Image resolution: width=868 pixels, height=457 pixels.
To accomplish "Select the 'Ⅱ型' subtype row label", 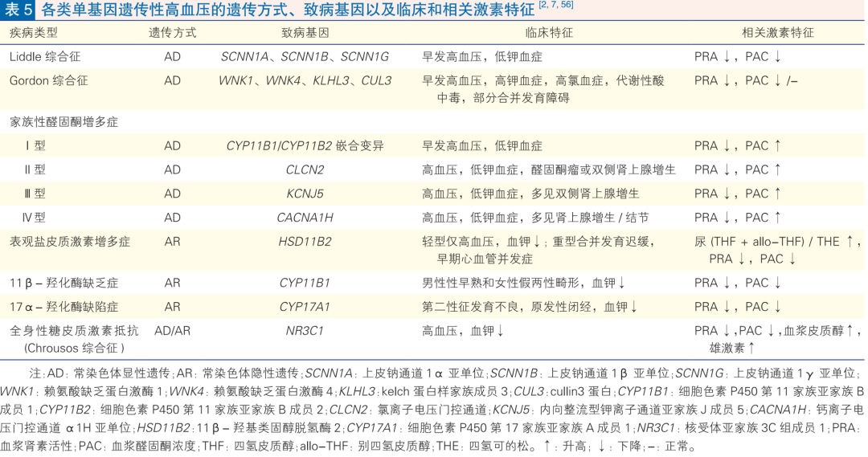I will (35, 169).
